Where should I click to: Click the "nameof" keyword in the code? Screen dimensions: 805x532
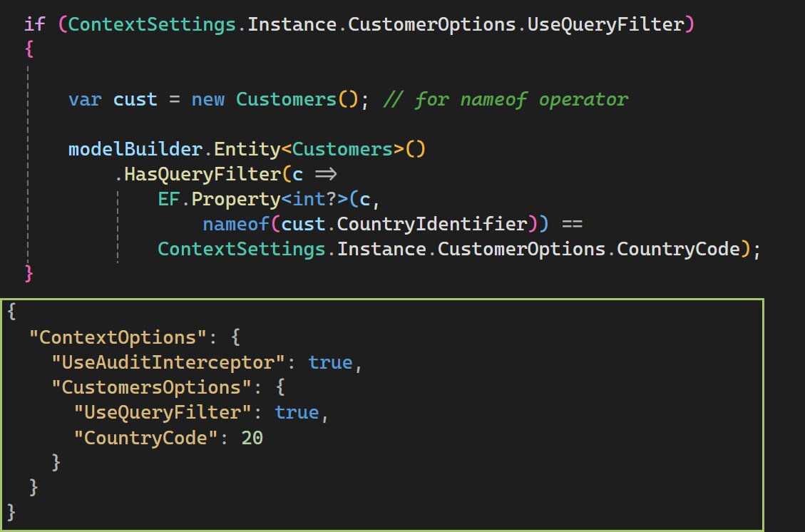[x=235, y=224]
